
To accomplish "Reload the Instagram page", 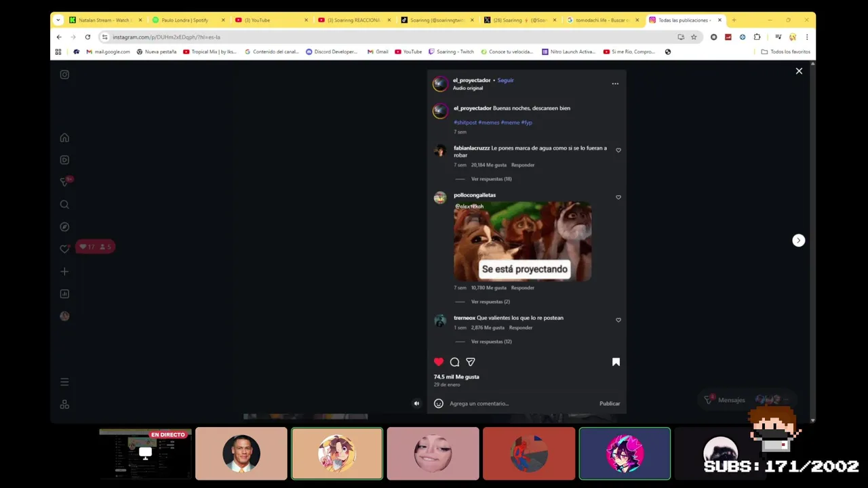I will coord(87,37).
